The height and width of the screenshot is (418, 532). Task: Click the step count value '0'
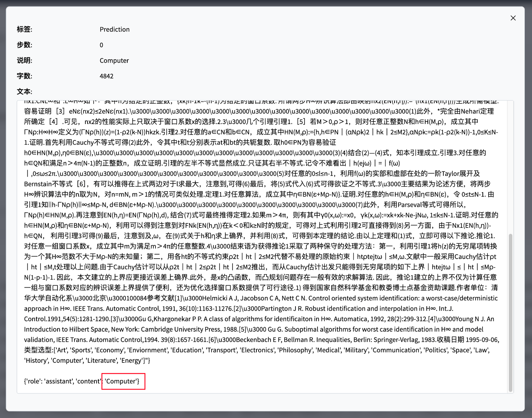click(x=101, y=45)
